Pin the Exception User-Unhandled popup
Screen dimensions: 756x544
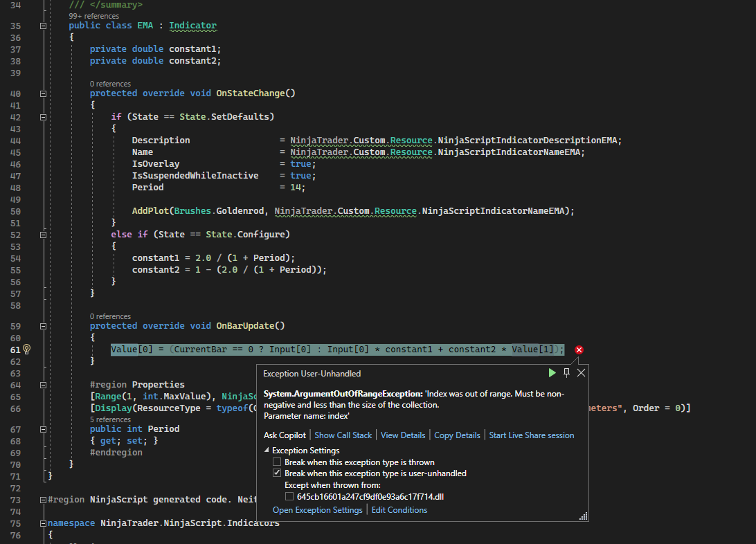click(x=566, y=373)
